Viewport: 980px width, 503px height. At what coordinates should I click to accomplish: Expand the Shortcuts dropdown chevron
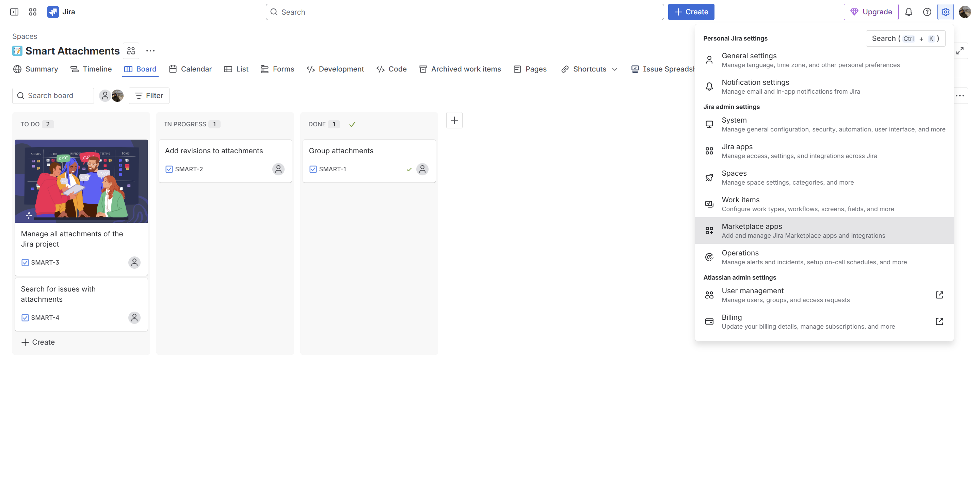point(614,69)
